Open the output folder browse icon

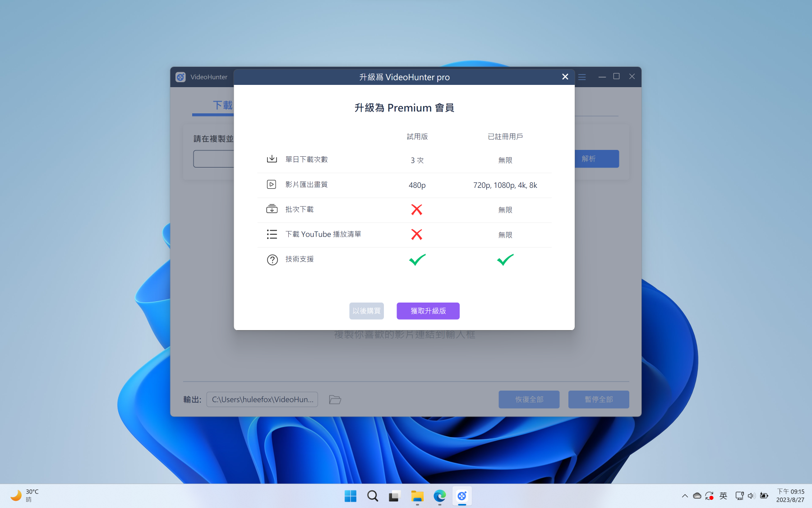335,400
